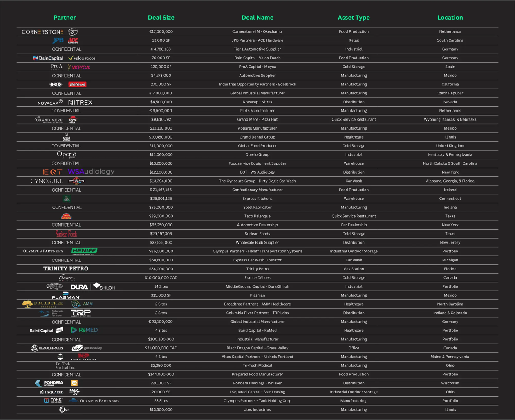Click the Black Dragon logo

47,348
